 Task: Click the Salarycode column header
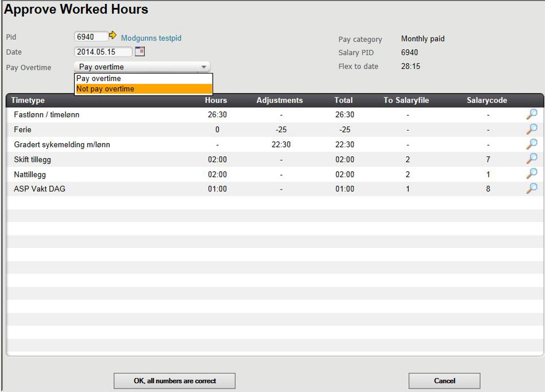point(487,100)
